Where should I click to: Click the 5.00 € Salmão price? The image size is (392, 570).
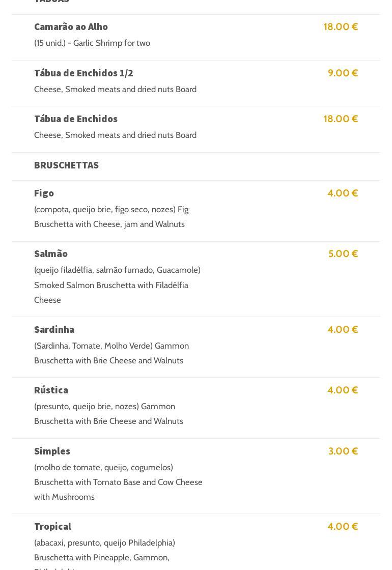343,253
